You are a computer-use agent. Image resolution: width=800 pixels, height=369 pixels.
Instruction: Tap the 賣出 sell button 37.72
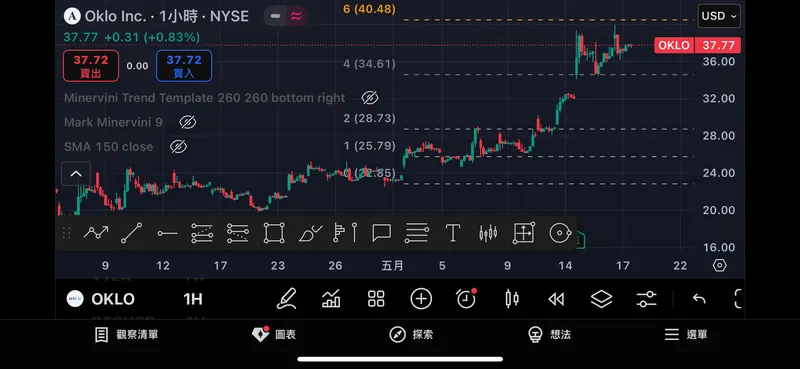91,66
